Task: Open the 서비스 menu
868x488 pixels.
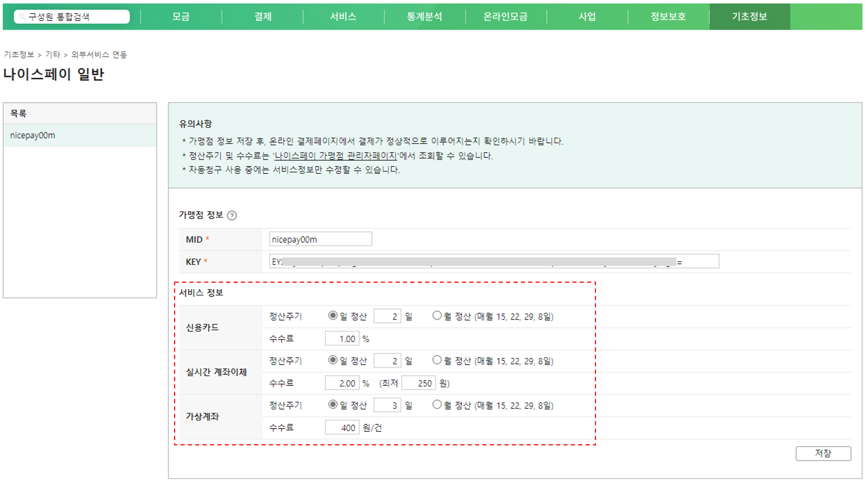Action: pyautogui.click(x=344, y=17)
